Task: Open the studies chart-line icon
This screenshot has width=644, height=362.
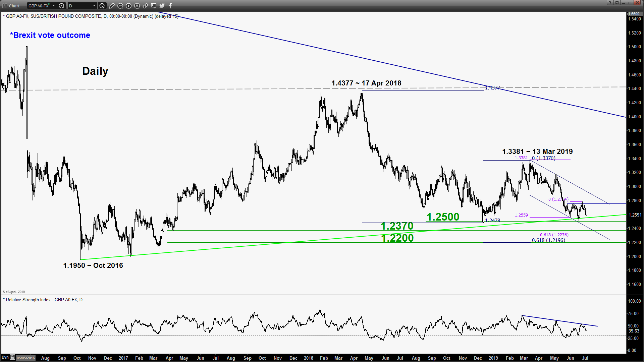Action: (120, 6)
